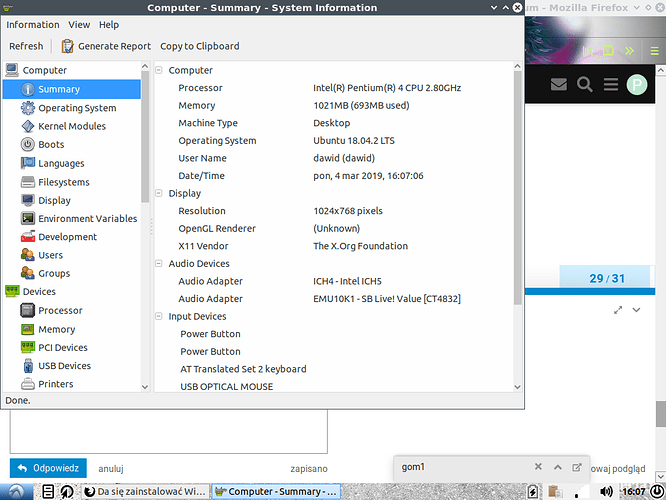
Task: Open the Firefox mail envelope icon
Action: coord(559,84)
